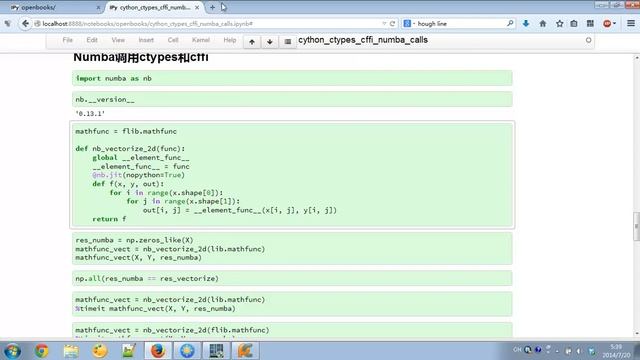Reload the page with the refresh icon
This screenshot has height=360, width=640.
point(392,24)
